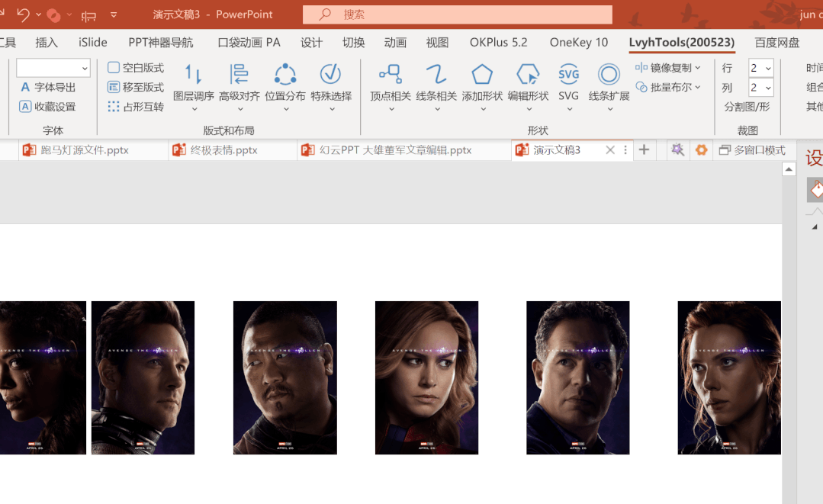Open the 批量布尔 dropdown
The height and width of the screenshot is (504, 823).
tap(668, 87)
